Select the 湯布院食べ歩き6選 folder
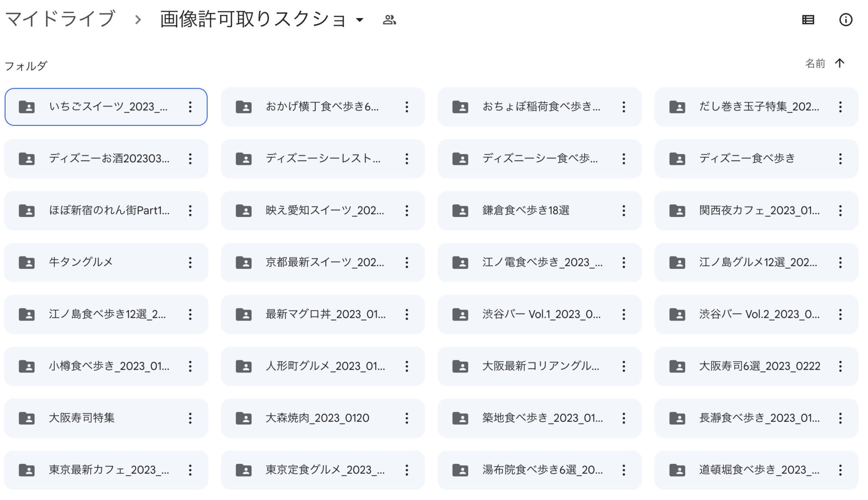 [538, 470]
